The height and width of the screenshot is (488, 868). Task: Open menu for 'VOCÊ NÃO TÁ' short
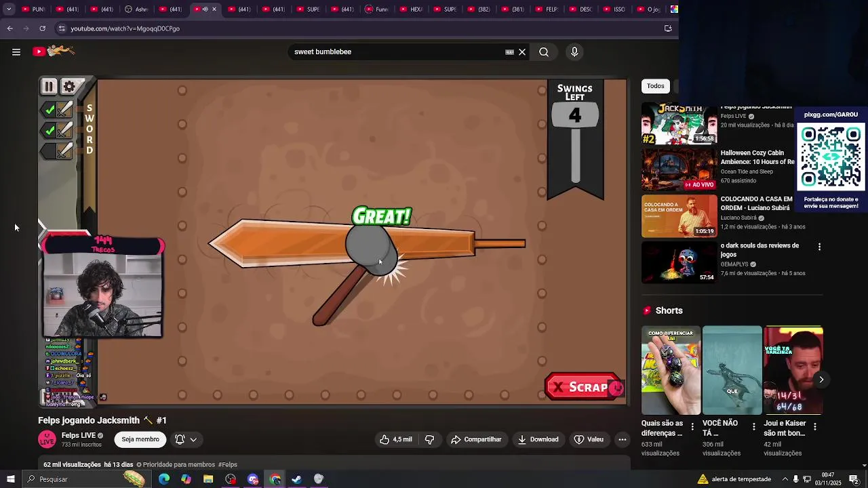click(753, 426)
